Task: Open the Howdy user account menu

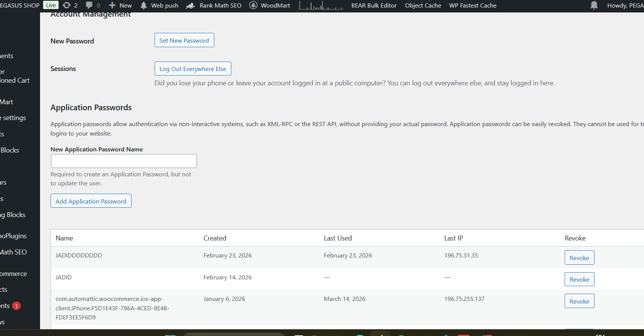Action: click(625, 5)
